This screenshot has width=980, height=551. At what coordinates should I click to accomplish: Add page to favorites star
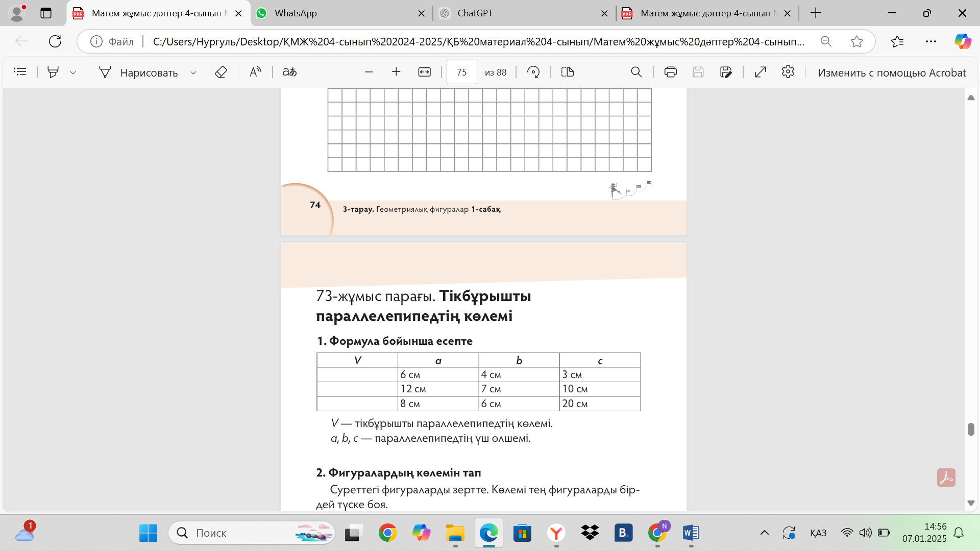pos(856,41)
